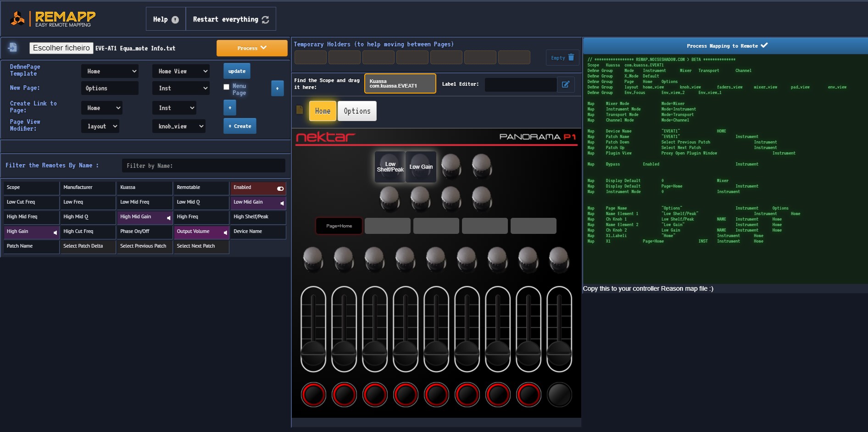
Task: Click the Remapp logo icon
Action: coord(17,19)
